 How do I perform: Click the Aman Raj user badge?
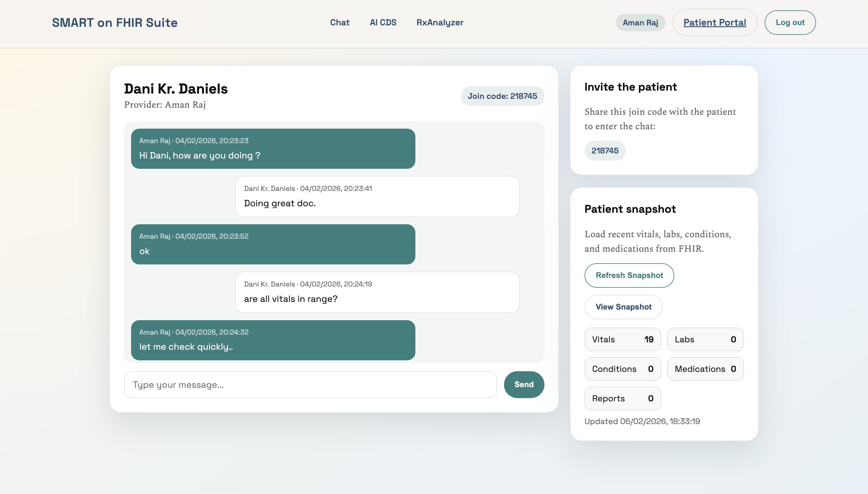[x=640, y=22]
